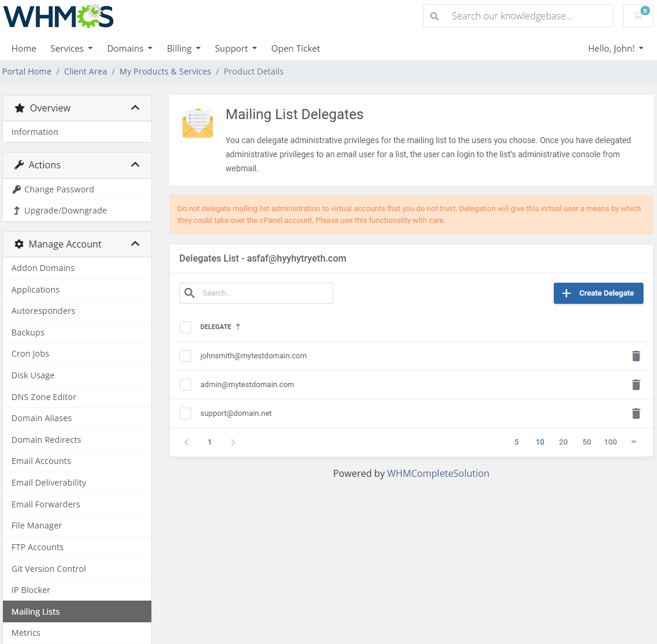Click Open Ticket in navigation
Viewport: 657px width, 644px height.
tap(296, 49)
